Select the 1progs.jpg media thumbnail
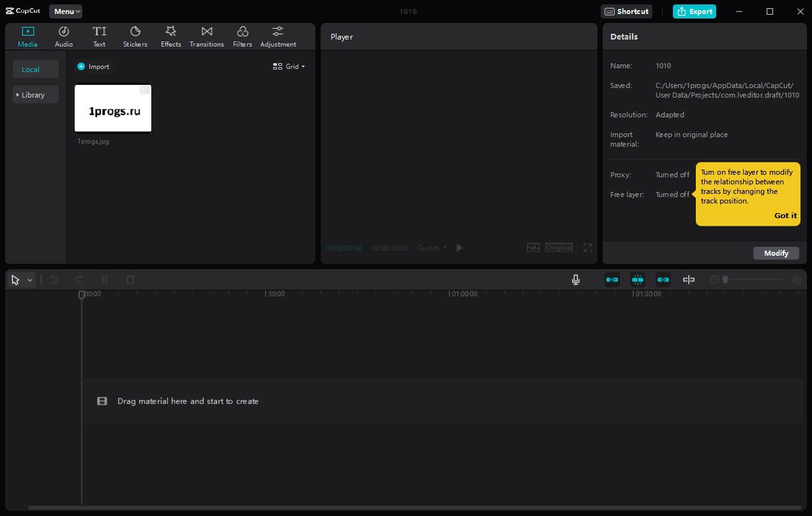Viewport: 812px width, 516px height. [113, 108]
